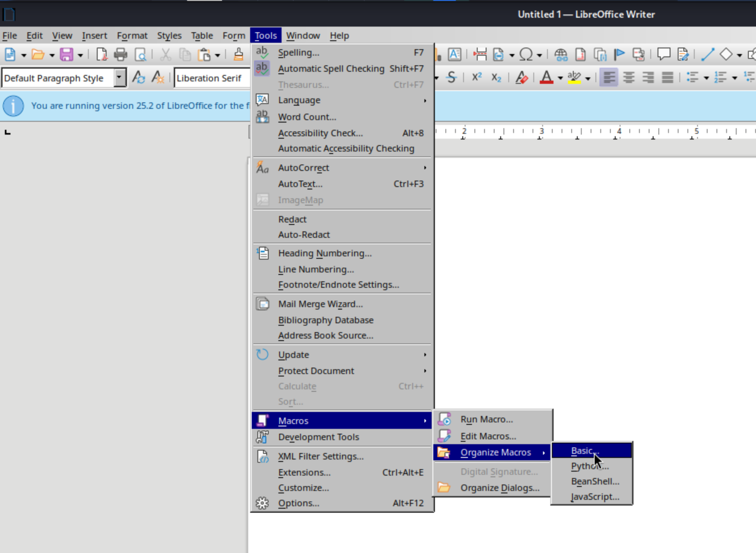Toggle Unordered List bullets
This screenshot has height=553, width=756.
(693, 77)
